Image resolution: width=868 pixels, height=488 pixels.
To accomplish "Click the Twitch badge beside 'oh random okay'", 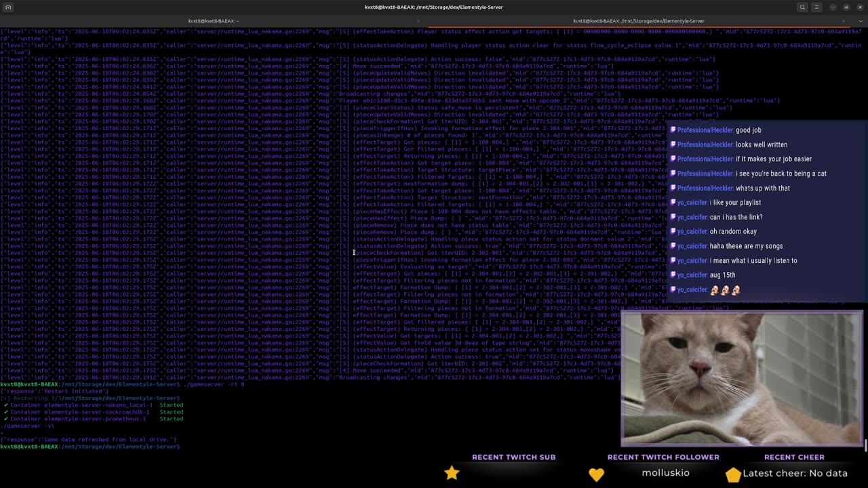I will tap(673, 232).
